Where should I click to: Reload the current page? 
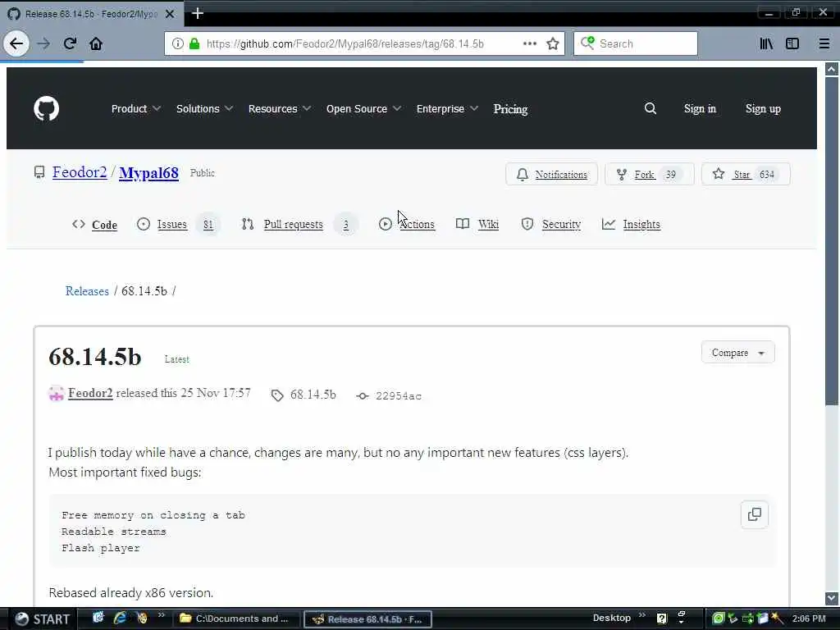(71, 43)
